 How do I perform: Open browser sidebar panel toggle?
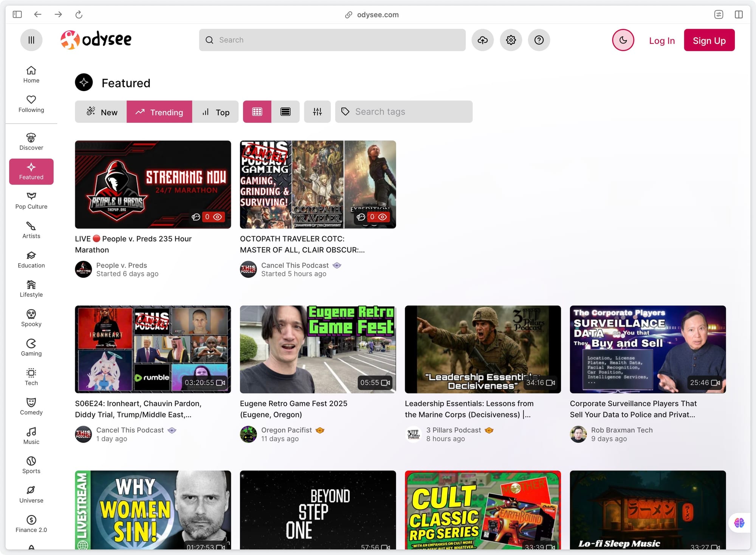(x=17, y=14)
